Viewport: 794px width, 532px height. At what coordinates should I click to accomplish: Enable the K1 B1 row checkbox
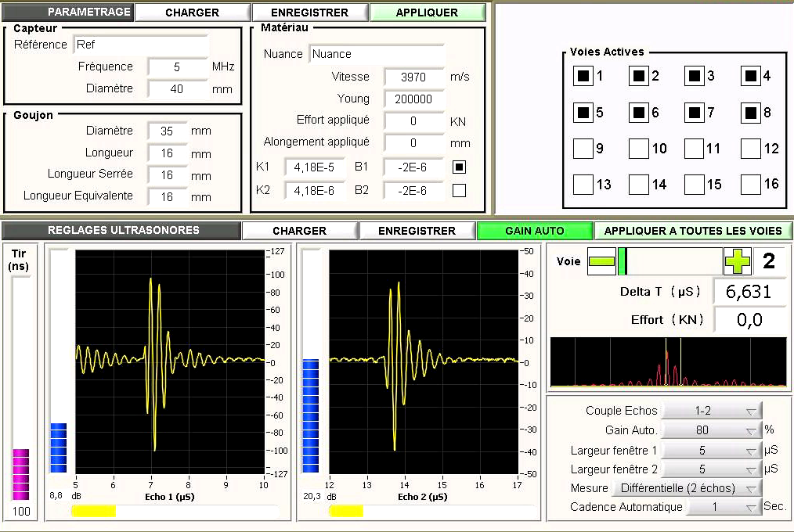[460, 167]
